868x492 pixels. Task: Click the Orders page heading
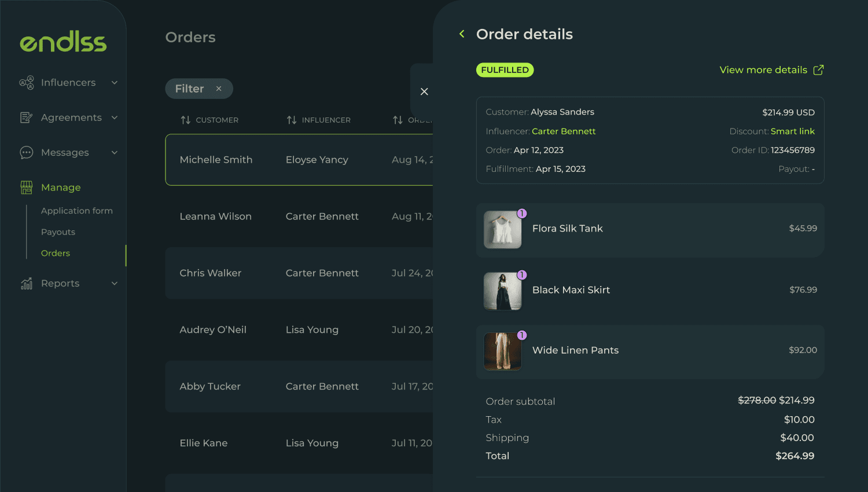click(190, 37)
